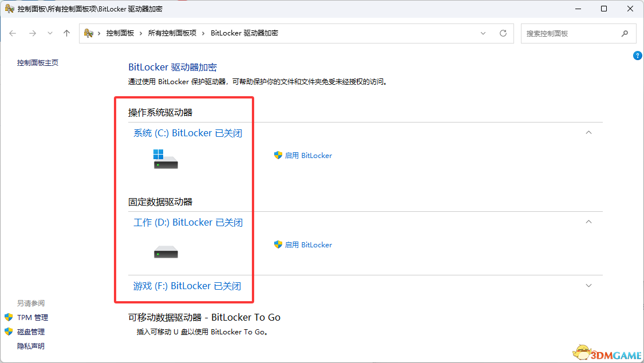The width and height of the screenshot is (644, 363).
Task: Click the forward navigation arrow
Action: (32, 33)
